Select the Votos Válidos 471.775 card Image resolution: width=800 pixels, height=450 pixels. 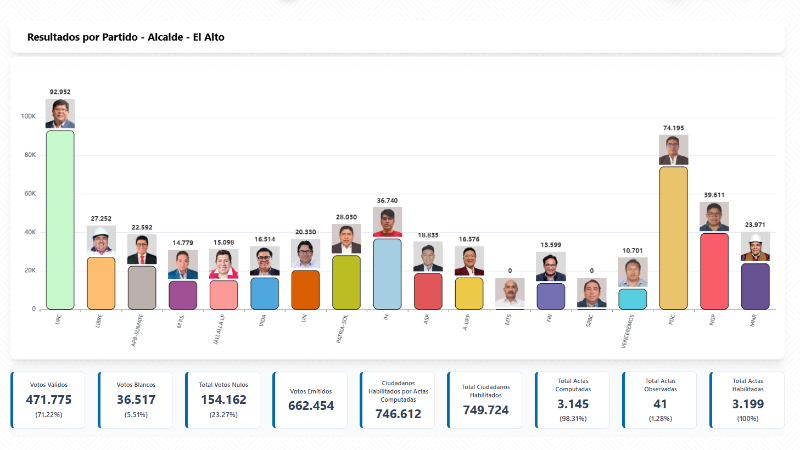50,400
